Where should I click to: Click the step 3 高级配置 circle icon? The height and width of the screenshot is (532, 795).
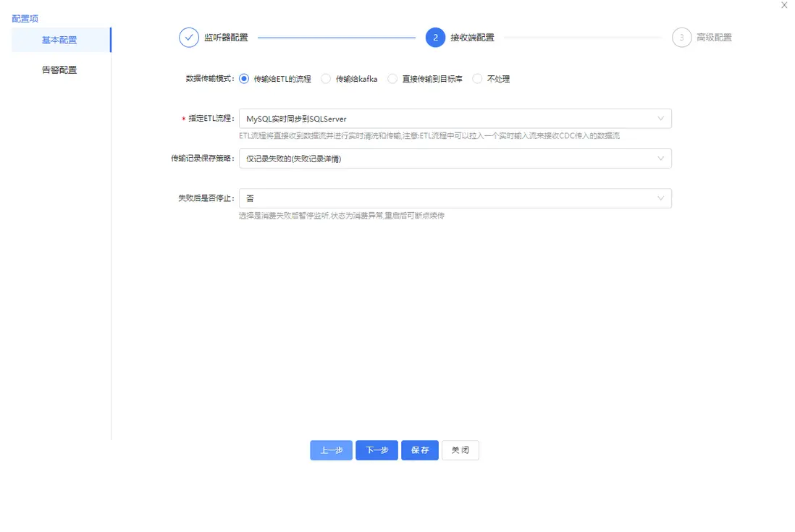[681, 37]
